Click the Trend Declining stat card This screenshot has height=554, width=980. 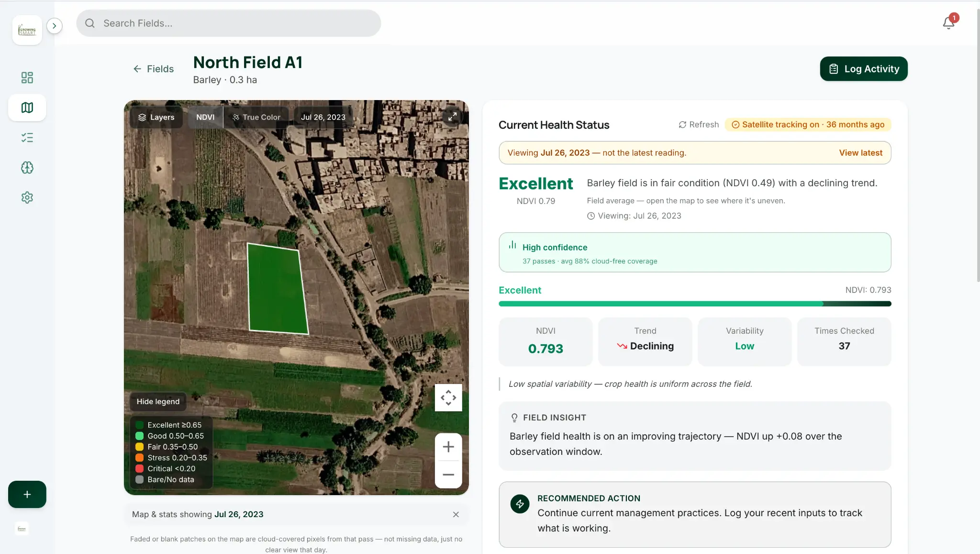point(645,341)
